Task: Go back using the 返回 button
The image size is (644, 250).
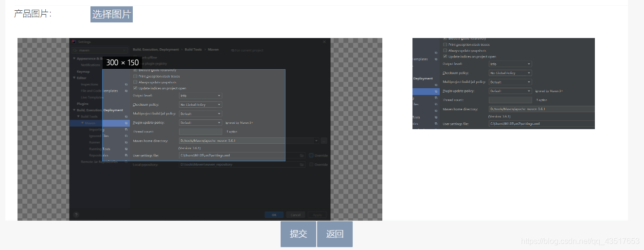Action: point(335,234)
